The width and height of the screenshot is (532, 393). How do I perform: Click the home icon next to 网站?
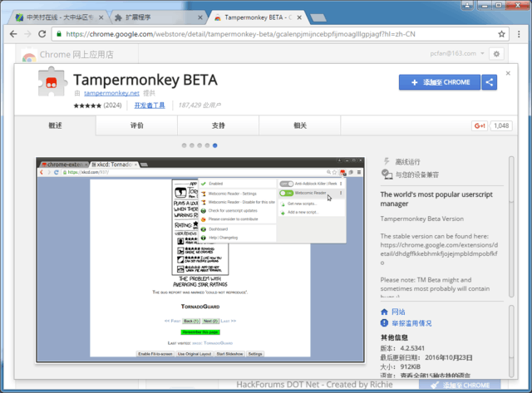pos(384,312)
